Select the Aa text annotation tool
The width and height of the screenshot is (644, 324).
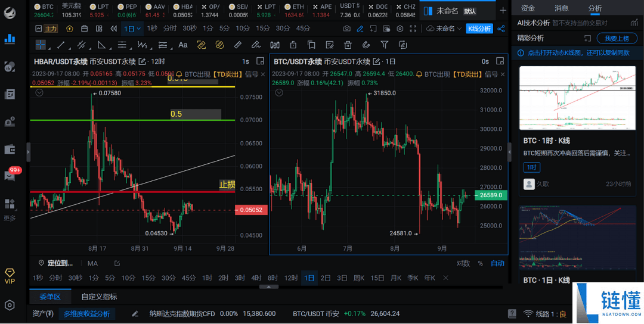[x=183, y=45]
